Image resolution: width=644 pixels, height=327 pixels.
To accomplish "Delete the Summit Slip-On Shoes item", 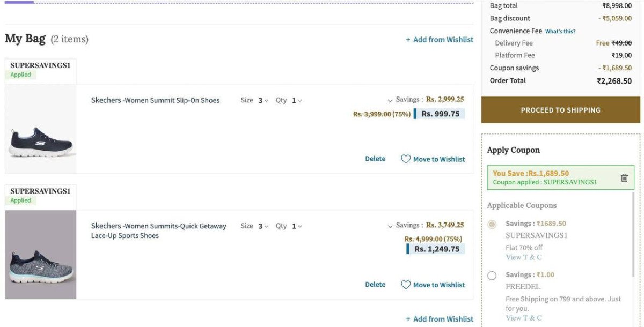I will 375,159.
